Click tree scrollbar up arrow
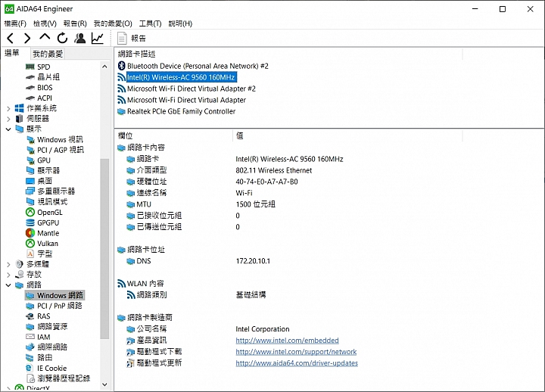 coord(104,67)
